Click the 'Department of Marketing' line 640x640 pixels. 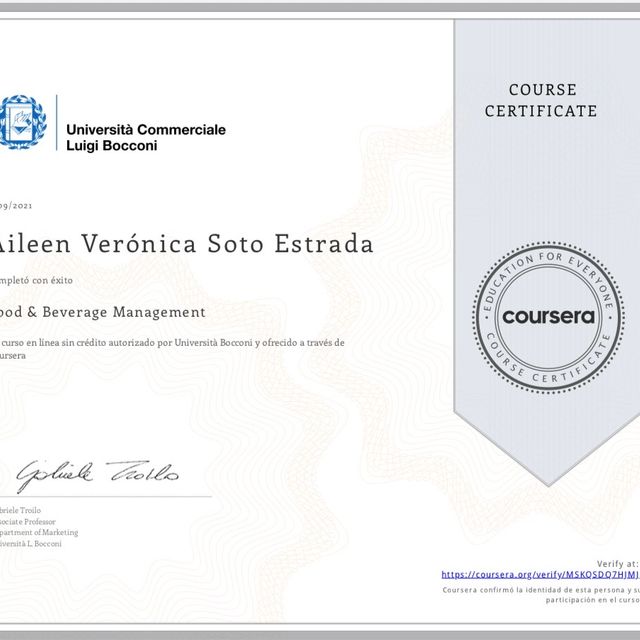coord(39,532)
